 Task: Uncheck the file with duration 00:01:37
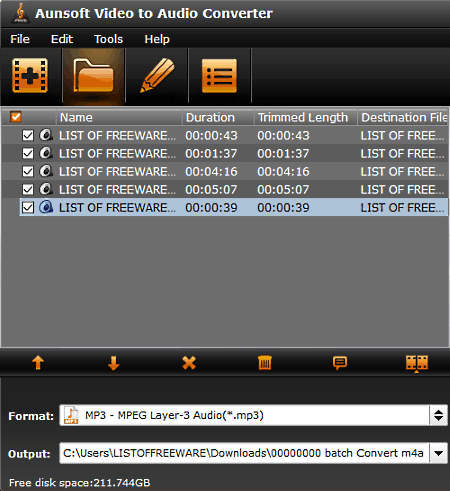point(28,154)
